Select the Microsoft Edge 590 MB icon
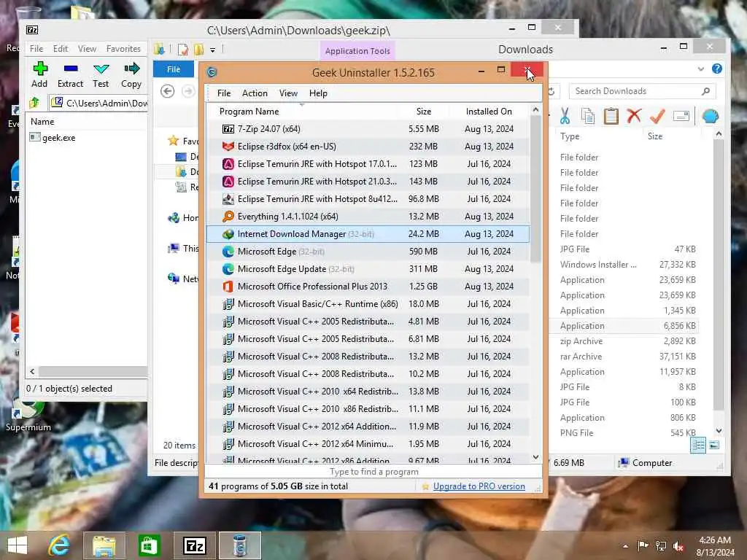This screenshot has width=747, height=560. coord(228,252)
